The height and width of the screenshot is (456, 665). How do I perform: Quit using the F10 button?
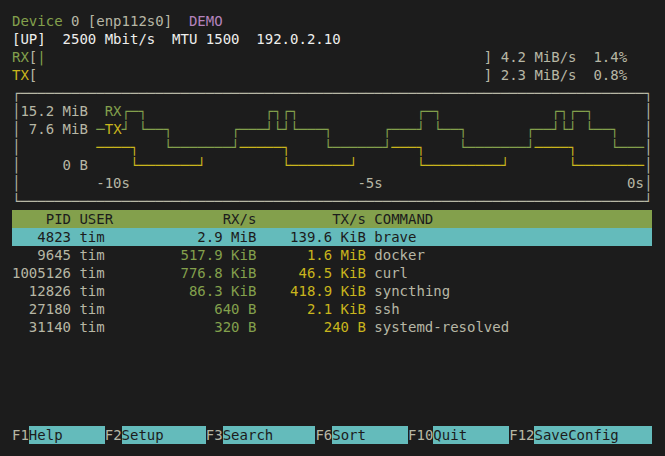pos(458,435)
